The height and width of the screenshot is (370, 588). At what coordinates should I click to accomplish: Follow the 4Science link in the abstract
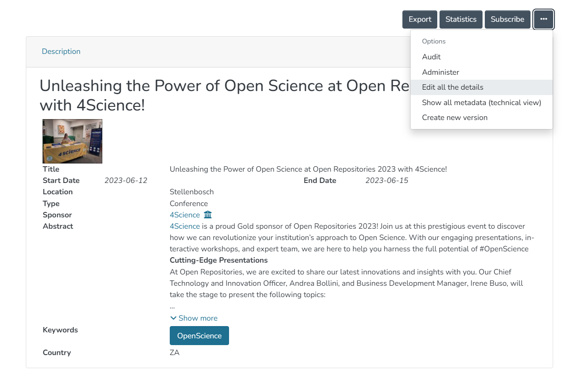pos(185,226)
